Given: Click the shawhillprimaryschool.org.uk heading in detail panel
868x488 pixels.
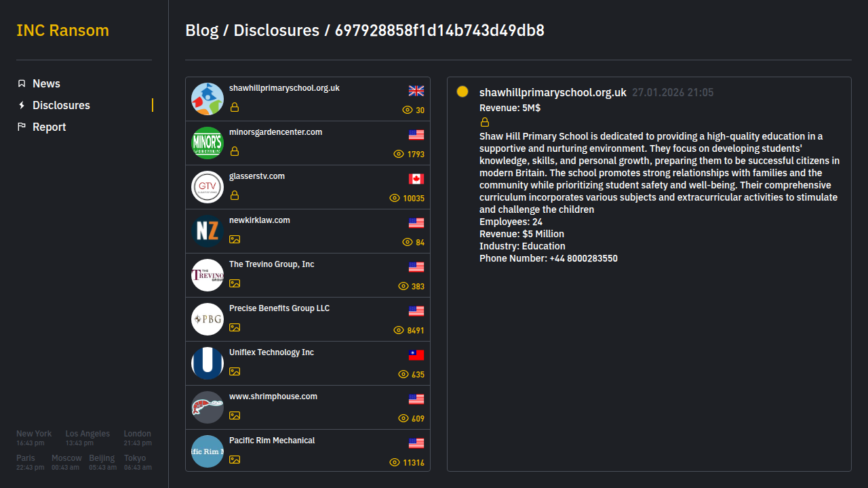Looking at the screenshot, I should 553,92.
